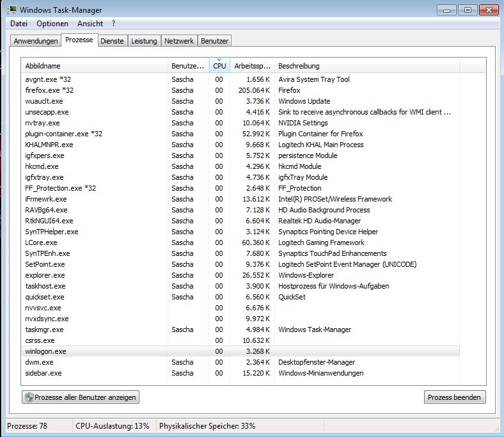The image size is (504, 437).
Task: Select the nvvsvc.exe process
Action: [x=240, y=308]
